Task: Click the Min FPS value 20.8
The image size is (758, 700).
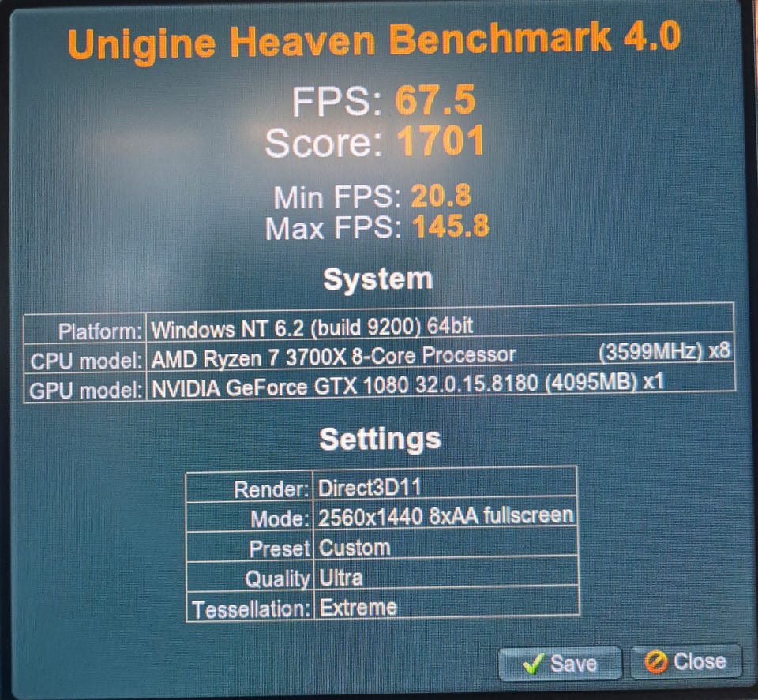Action: (x=441, y=197)
